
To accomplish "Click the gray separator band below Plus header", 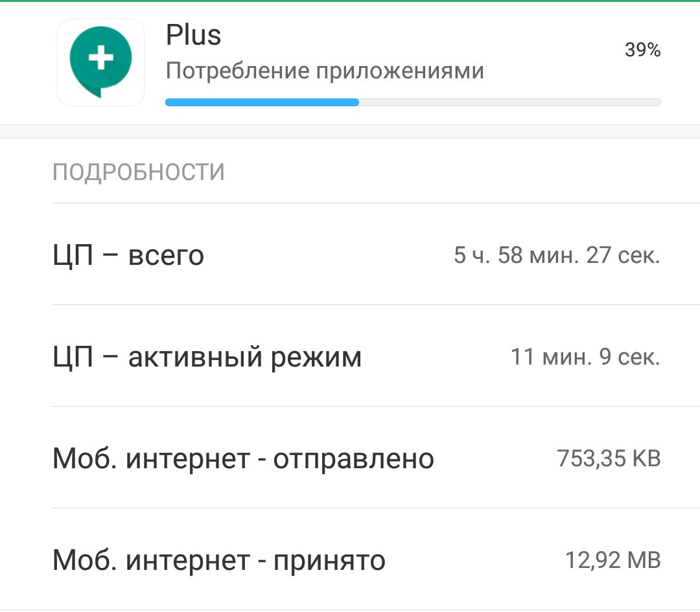I will coord(350,131).
